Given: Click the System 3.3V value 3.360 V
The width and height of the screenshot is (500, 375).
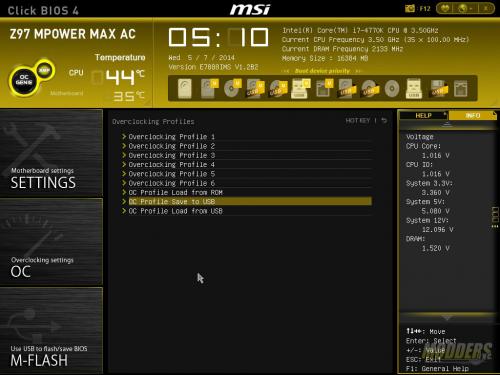Looking at the screenshot, I should pos(436,193).
